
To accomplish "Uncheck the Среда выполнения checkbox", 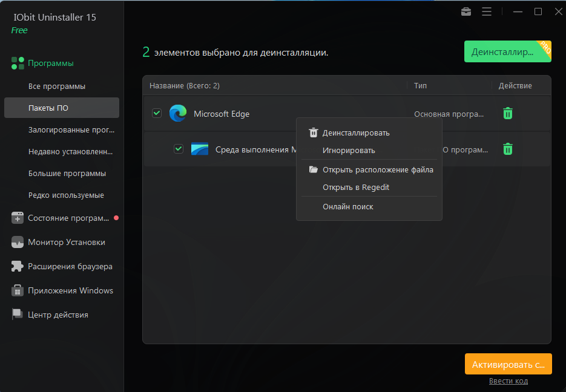I will point(179,149).
